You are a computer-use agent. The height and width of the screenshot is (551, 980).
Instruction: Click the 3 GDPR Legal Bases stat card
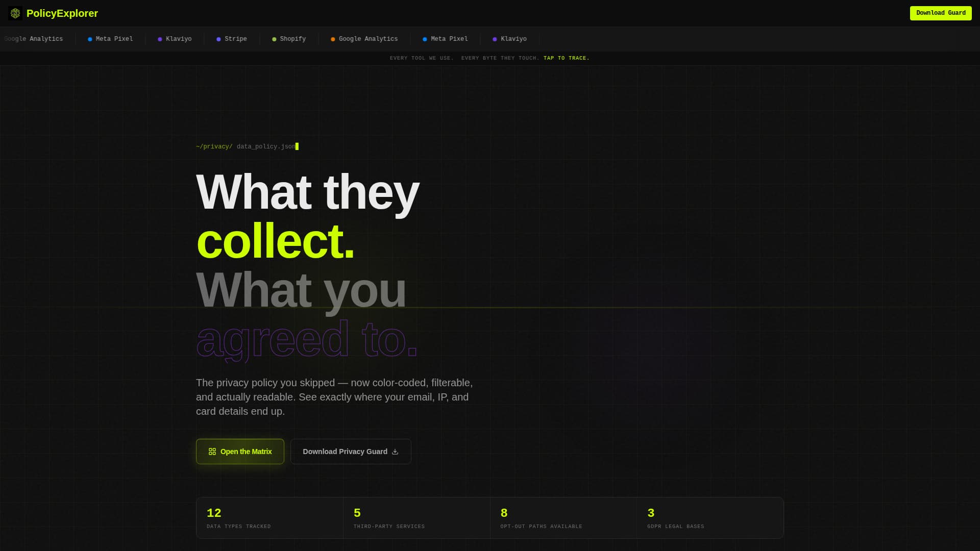click(x=710, y=517)
